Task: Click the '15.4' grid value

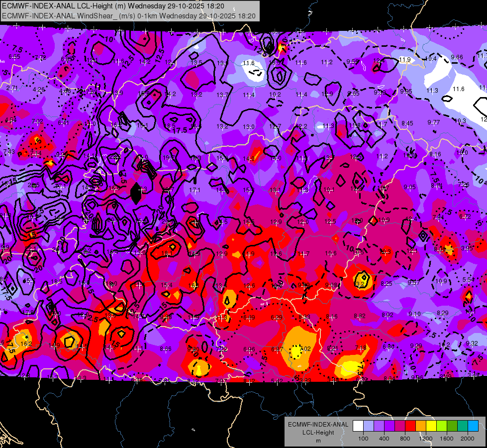Action: coord(167,285)
